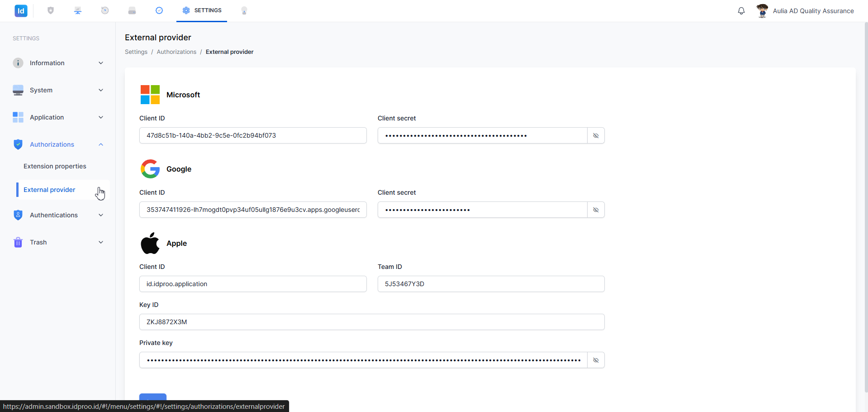The image size is (868, 412).
Task: Focus the Google Client secret field
Action: tap(482, 210)
